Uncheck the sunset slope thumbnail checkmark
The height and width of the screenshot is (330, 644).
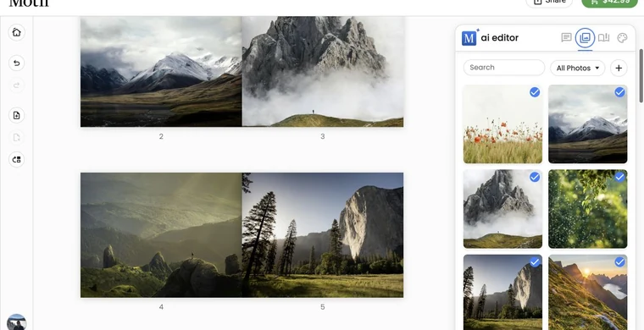tap(619, 262)
